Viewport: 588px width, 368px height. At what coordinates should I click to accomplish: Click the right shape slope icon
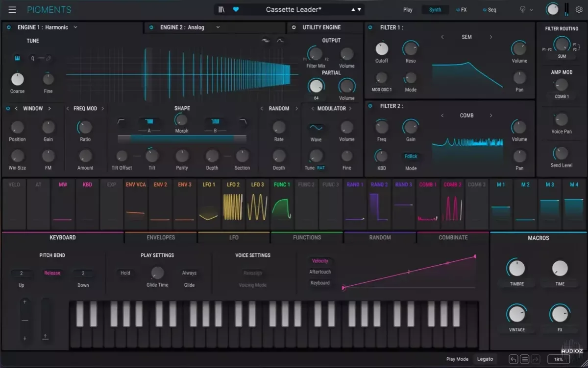point(243,122)
